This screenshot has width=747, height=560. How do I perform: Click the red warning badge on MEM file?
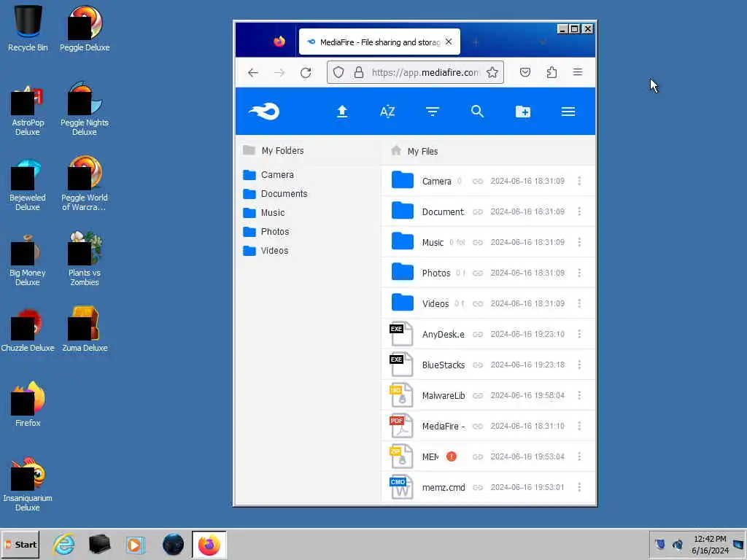coord(451,456)
